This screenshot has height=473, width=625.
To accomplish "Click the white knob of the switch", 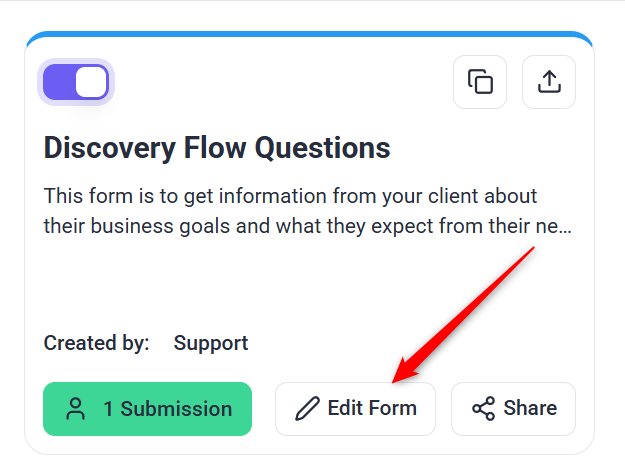I will [x=91, y=82].
